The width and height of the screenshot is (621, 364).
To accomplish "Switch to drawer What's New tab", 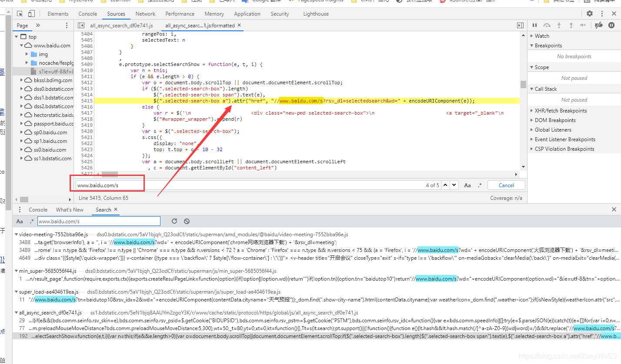I will (x=70, y=210).
